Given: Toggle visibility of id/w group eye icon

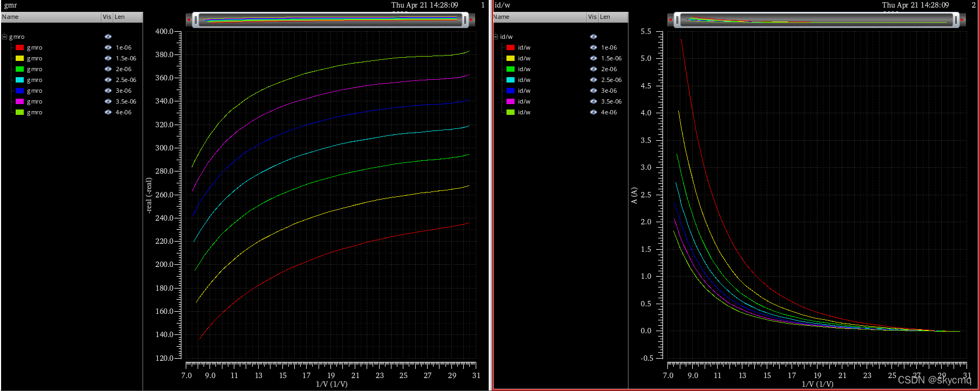Looking at the screenshot, I should tap(593, 37).
